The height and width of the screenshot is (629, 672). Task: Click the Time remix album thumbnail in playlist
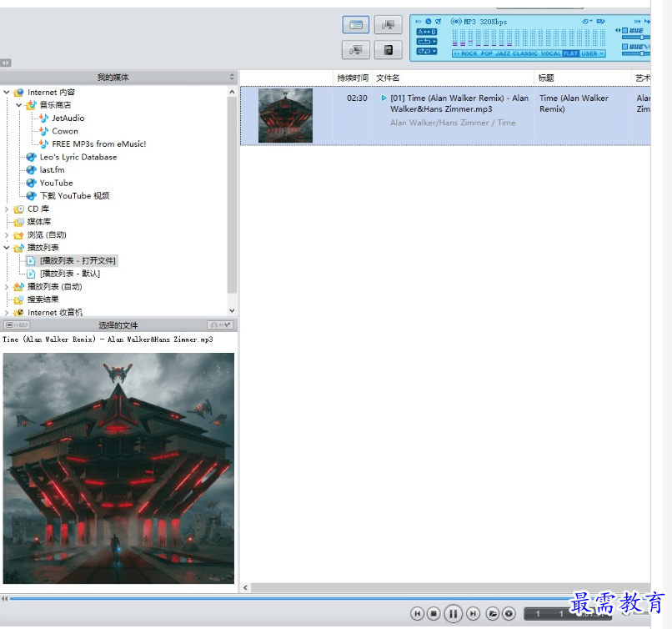(x=285, y=115)
